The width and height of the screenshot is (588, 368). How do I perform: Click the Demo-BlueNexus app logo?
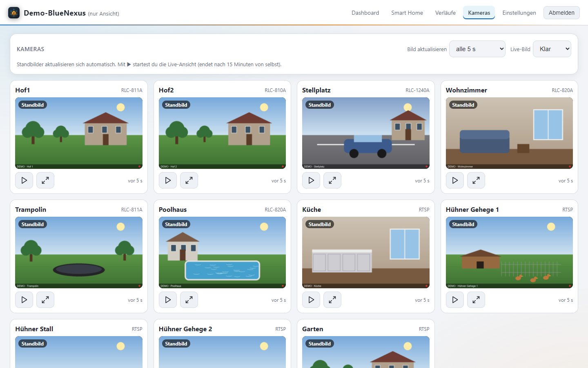[x=14, y=13]
